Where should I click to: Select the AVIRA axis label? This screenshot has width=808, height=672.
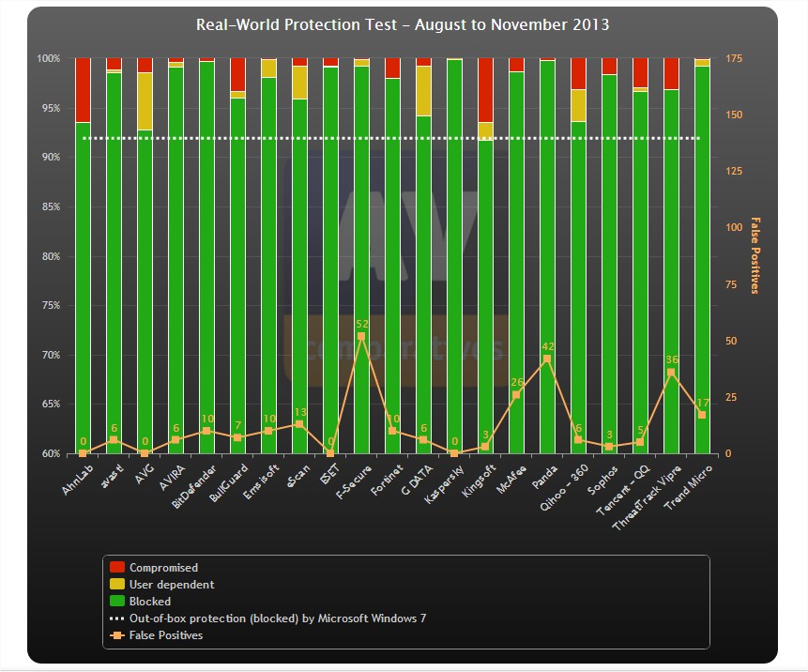point(173,477)
